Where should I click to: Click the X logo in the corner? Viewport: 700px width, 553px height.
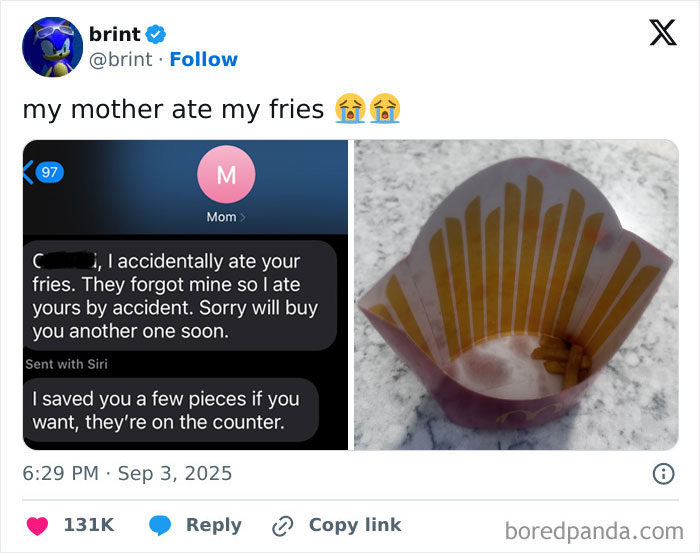(x=662, y=34)
